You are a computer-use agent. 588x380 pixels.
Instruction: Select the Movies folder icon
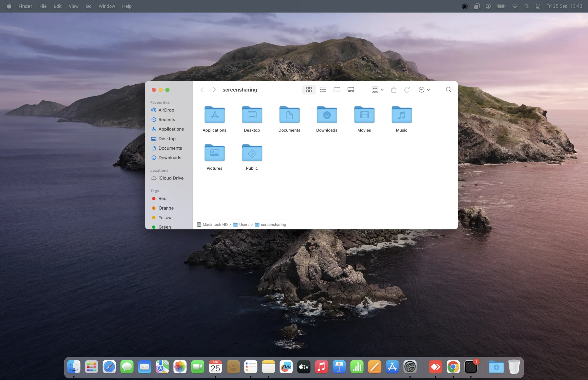(x=364, y=115)
